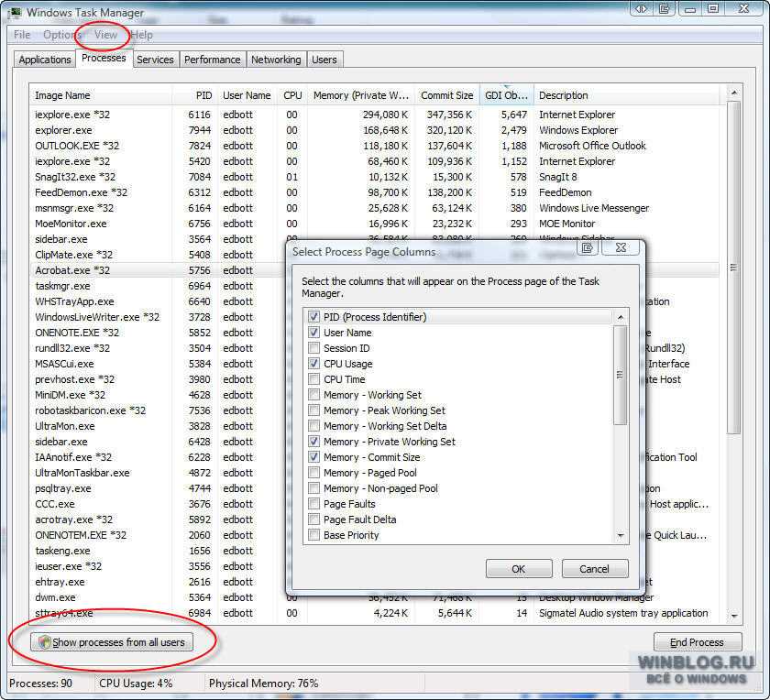
Task: Sort by the User Name column header
Action: coord(247,95)
